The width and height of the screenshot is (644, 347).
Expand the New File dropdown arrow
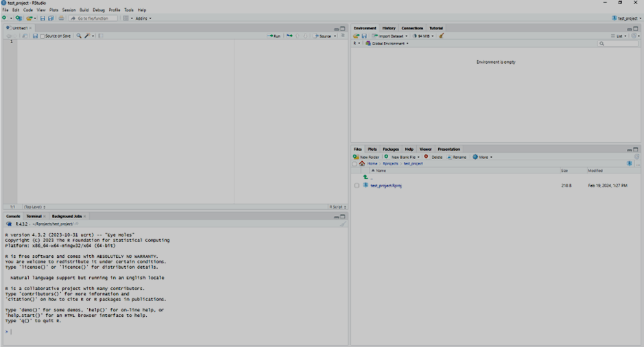click(x=11, y=19)
